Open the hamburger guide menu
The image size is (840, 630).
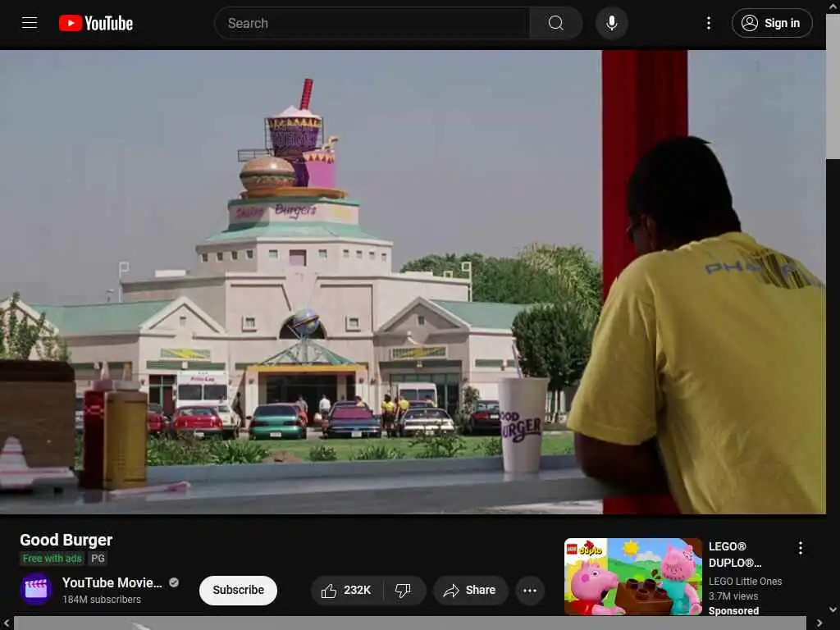[x=30, y=23]
